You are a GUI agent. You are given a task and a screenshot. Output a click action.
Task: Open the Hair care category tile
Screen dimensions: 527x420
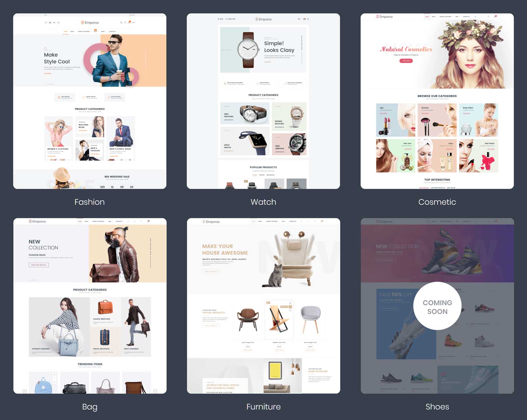click(x=396, y=156)
